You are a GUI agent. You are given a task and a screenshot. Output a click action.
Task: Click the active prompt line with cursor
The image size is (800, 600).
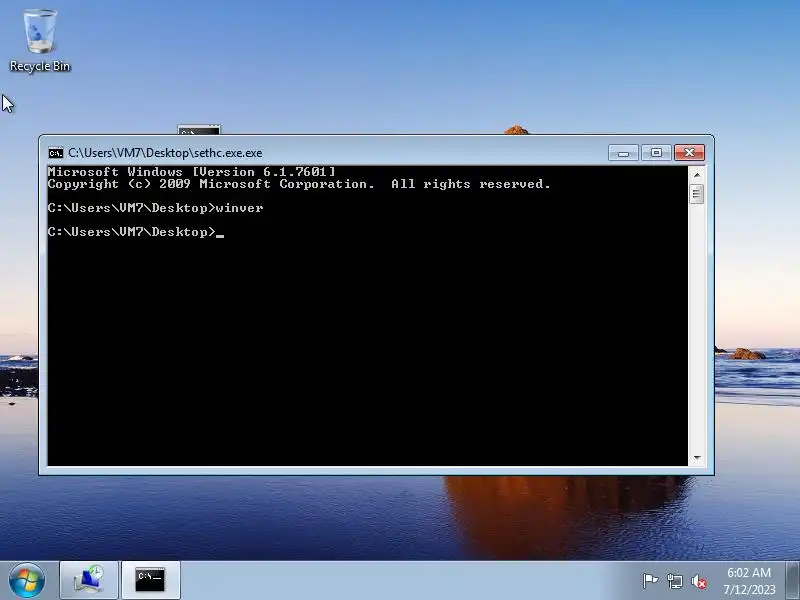point(136,232)
